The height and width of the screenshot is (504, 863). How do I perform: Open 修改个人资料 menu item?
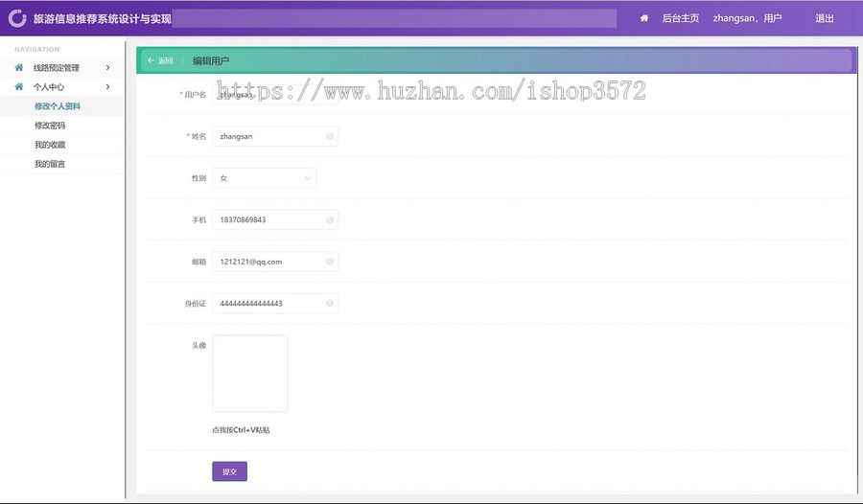tap(58, 106)
